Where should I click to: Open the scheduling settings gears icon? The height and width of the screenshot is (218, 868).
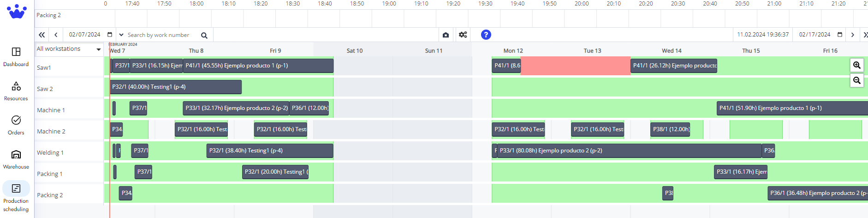coord(463,35)
